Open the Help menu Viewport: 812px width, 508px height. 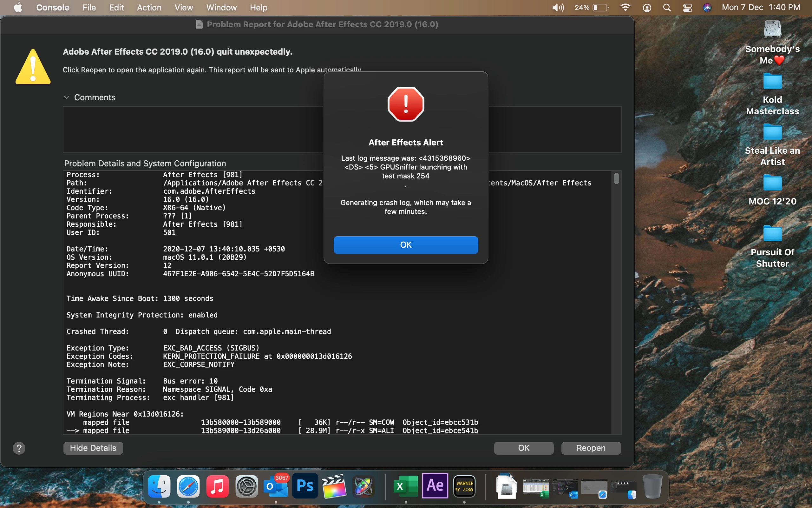259,7
